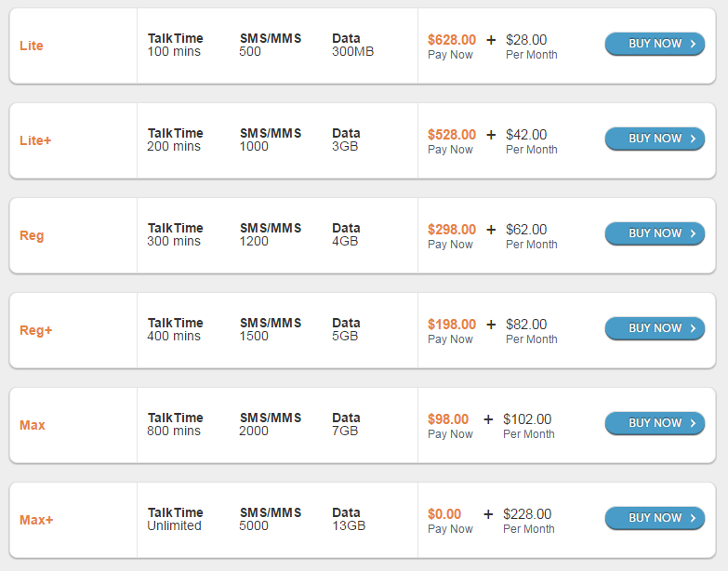Hit BUY NOW for Reg+ plan
The height and width of the screenshot is (571, 728).
coord(655,328)
